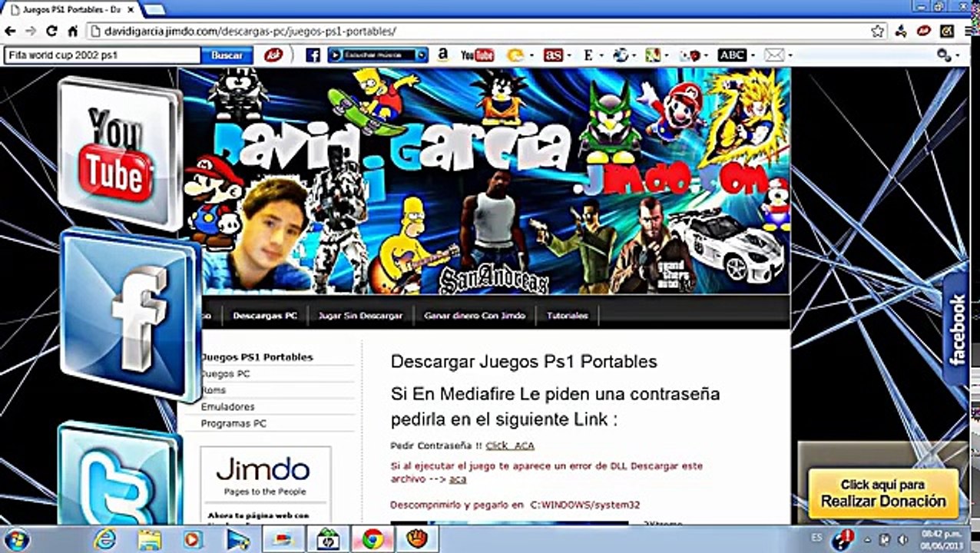The height and width of the screenshot is (553, 980).
Task: Click the red lips extension icon
Action: click(924, 31)
